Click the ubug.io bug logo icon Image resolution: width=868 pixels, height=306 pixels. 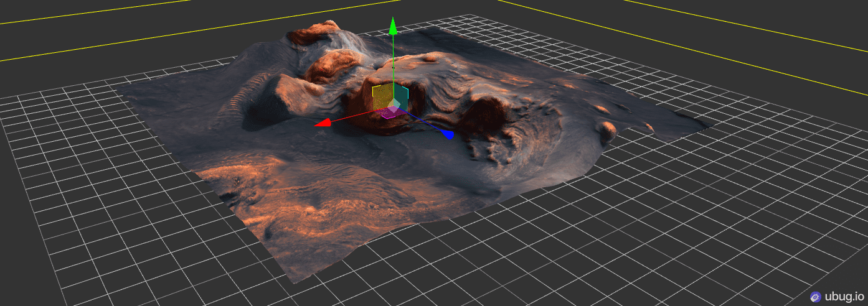click(816, 297)
